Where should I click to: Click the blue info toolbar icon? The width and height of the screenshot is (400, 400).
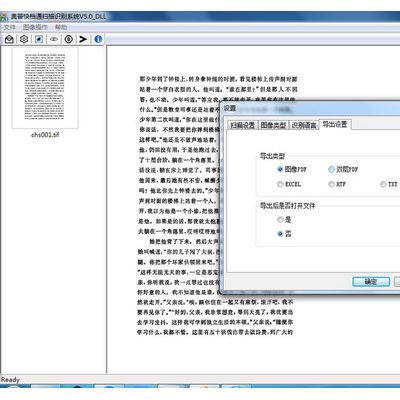98,39
